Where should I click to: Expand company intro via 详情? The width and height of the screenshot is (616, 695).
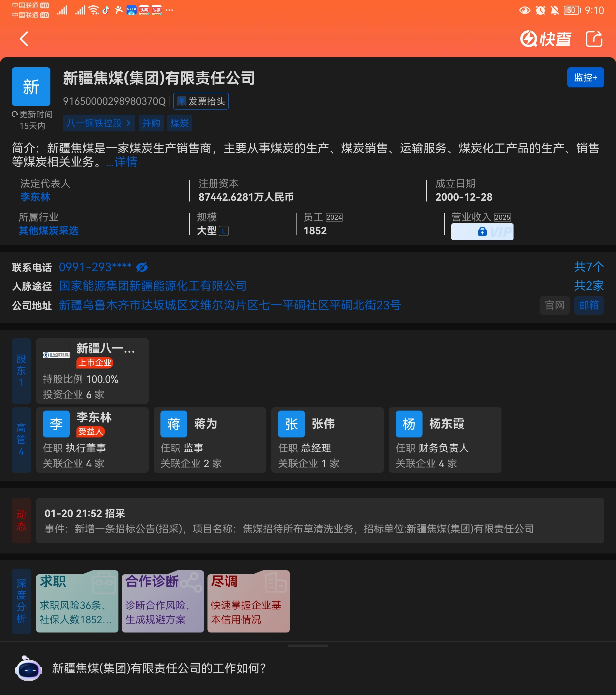click(x=125, y=162)
